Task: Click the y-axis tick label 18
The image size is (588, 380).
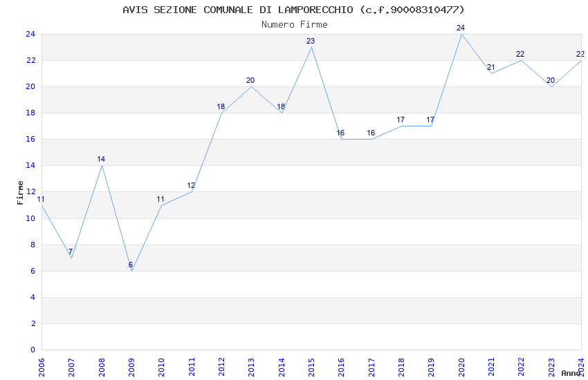Action: 30,113
